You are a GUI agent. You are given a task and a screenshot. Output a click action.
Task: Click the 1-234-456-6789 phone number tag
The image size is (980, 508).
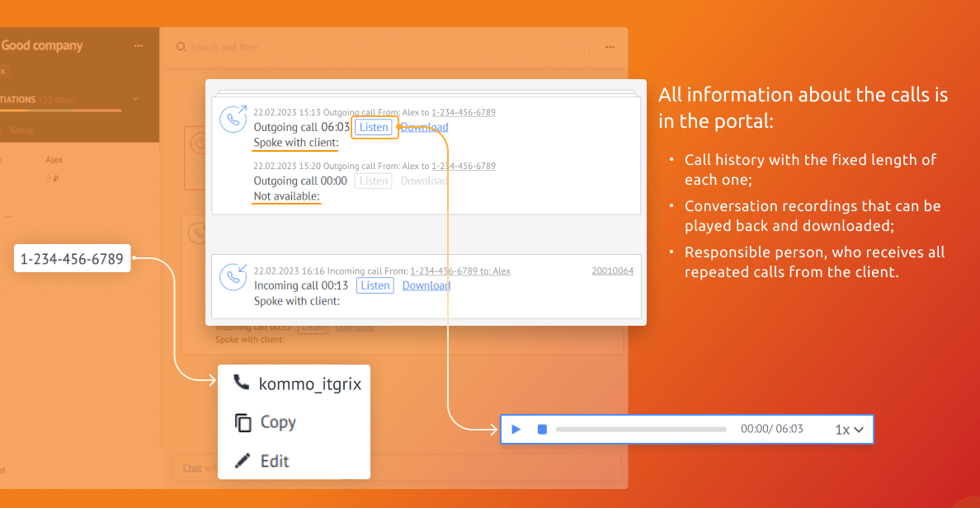tap(72, 259)
